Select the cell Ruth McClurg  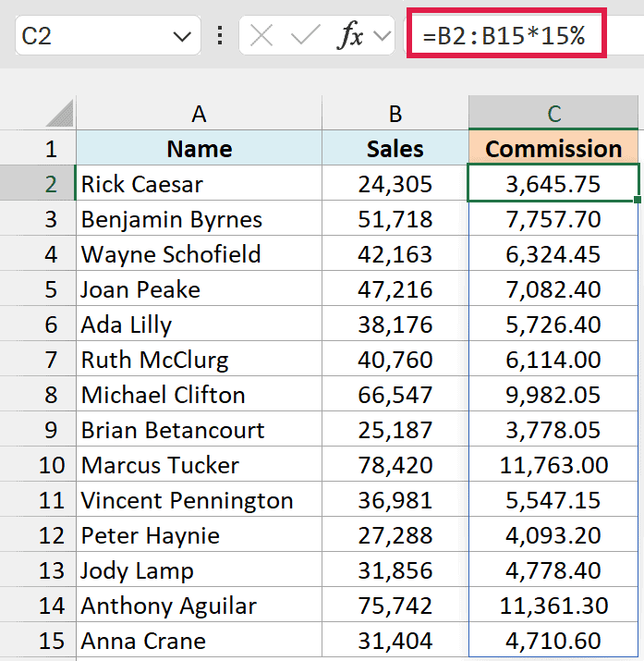pos(199,359)
